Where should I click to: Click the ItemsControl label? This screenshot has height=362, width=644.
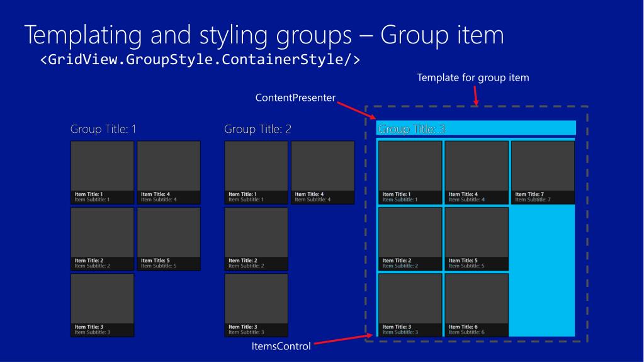pyautogui.click(x=281, y=346)
